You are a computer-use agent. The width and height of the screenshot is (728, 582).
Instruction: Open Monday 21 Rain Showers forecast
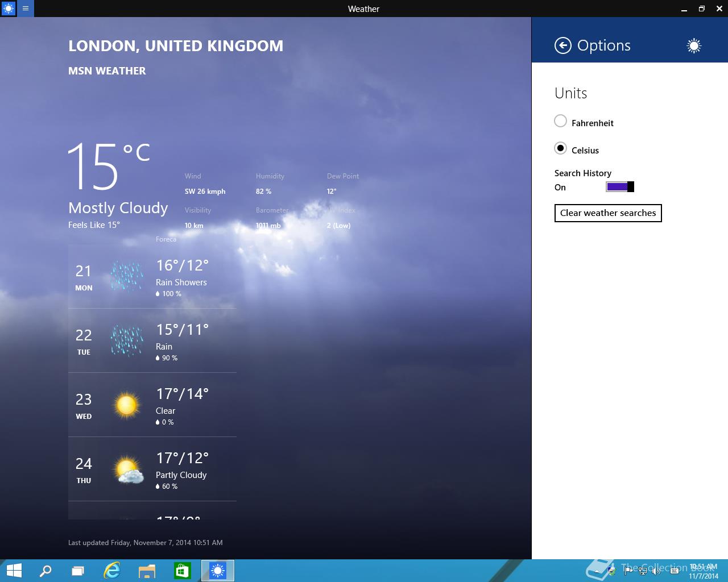[x=152, y=276]
